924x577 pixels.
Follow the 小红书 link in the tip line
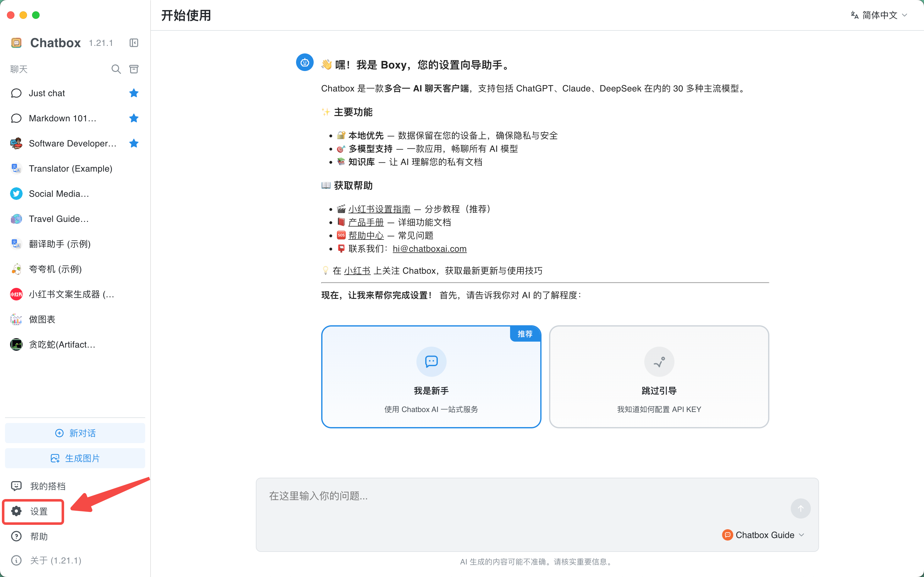[x=357, y=271]
